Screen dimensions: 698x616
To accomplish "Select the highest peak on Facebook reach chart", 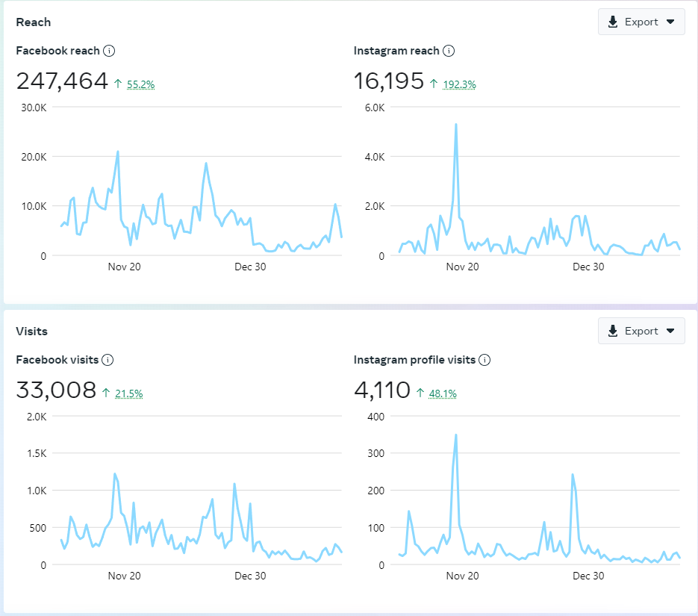I will click(118, 152).
